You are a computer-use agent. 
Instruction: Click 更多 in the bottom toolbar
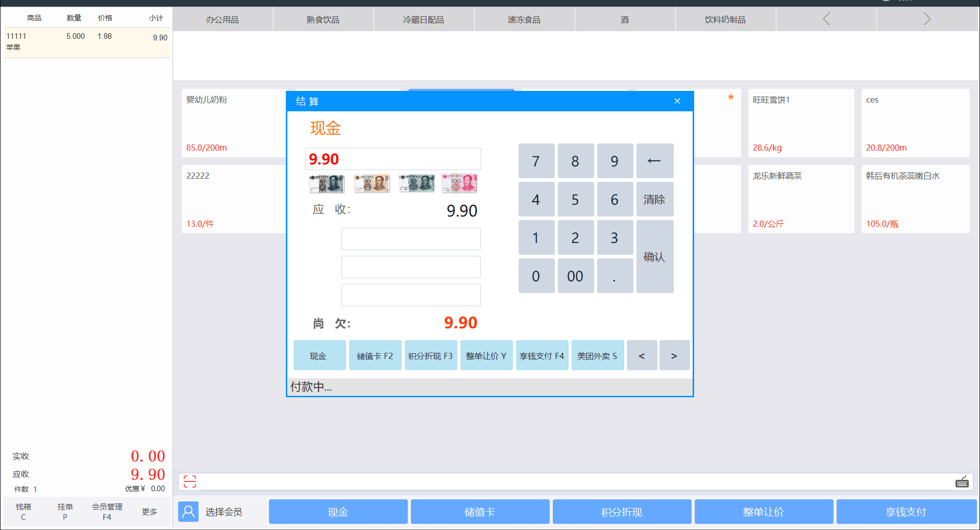point(149,512)
